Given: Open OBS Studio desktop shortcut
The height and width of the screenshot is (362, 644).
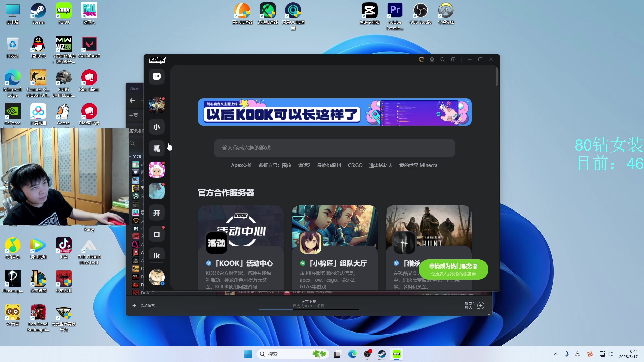Looking at the screenshot, I should click(x=421, y=14).
